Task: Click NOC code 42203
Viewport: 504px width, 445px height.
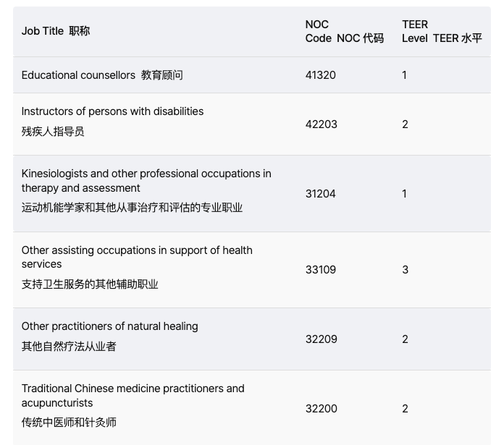Action: (322, 124)
